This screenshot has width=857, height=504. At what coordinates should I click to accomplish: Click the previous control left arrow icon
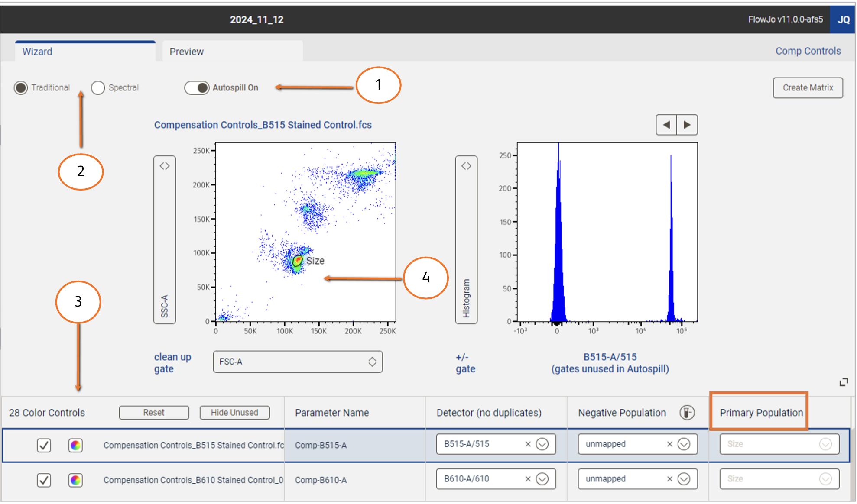point(666,125)
